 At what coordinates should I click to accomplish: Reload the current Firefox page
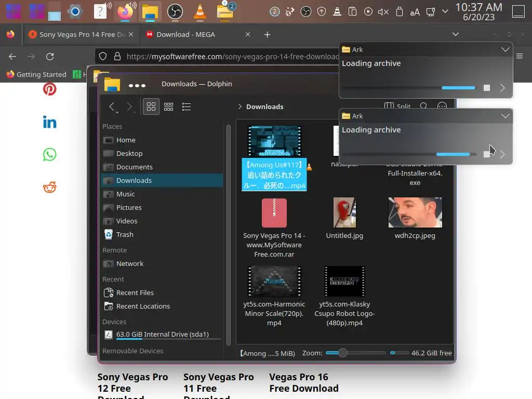pyautogui.click(x=50, y=56)
